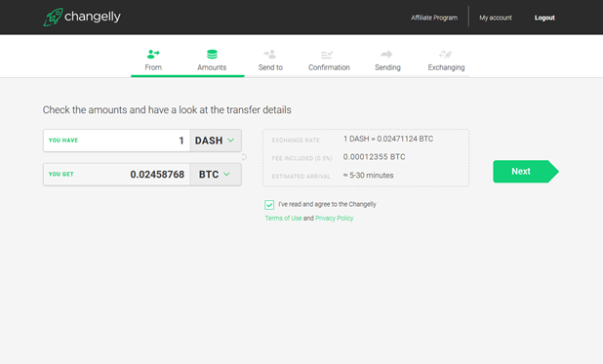Click the Send to step icon

pos(270,54)
